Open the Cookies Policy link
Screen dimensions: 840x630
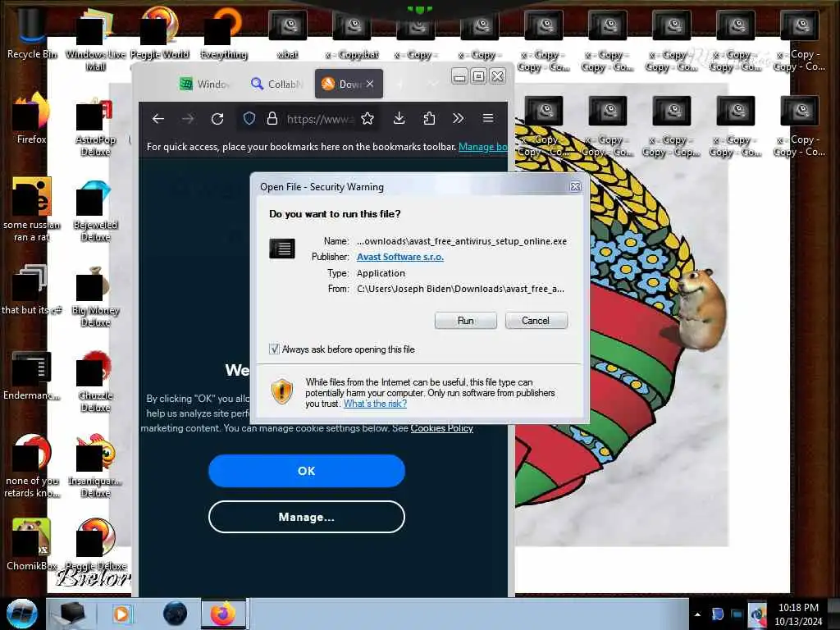(442, 428)
